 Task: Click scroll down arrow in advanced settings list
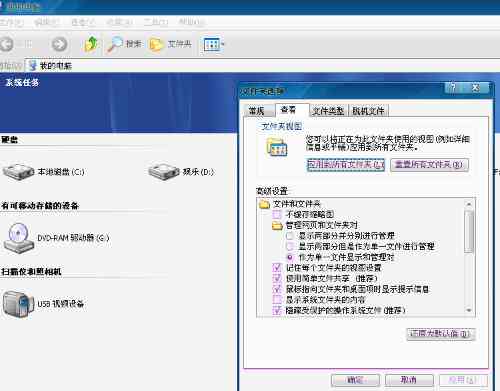click(469, 310)
